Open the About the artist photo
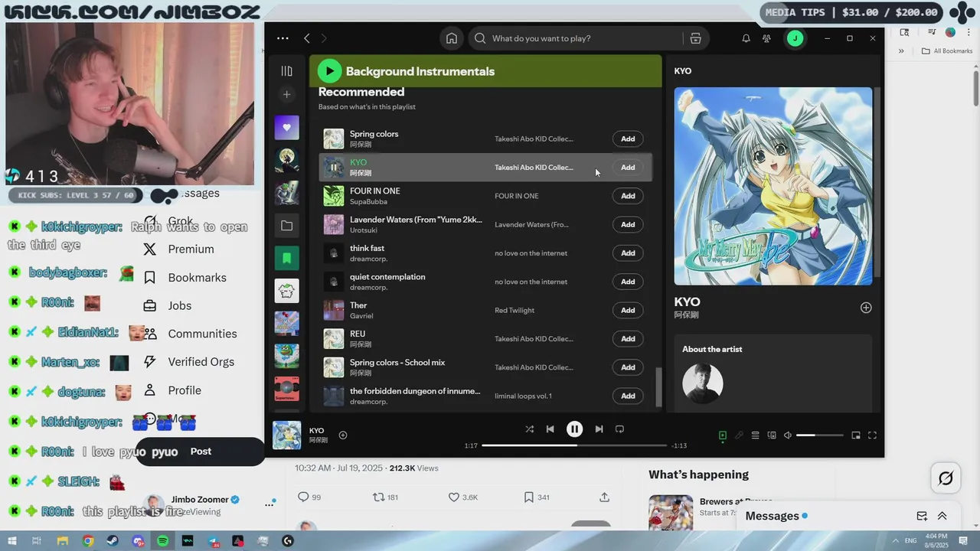980x551 pixels. point(703,383)
